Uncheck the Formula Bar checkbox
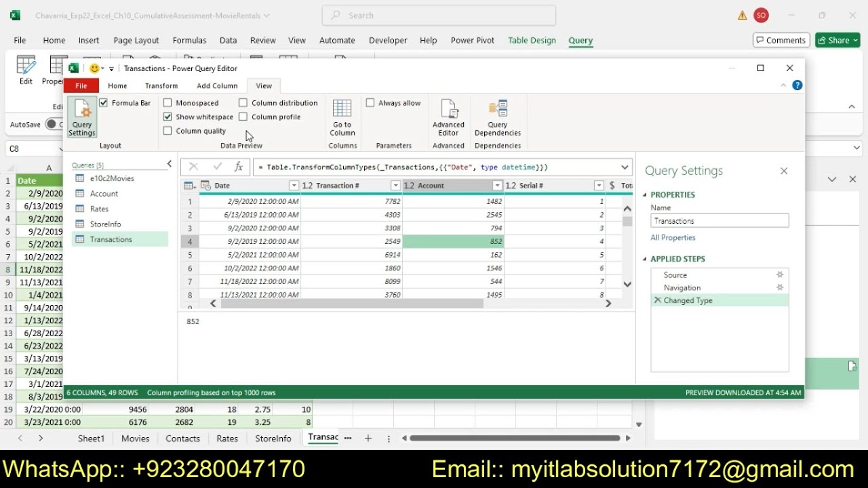868x488 pixels. (103, 103)
